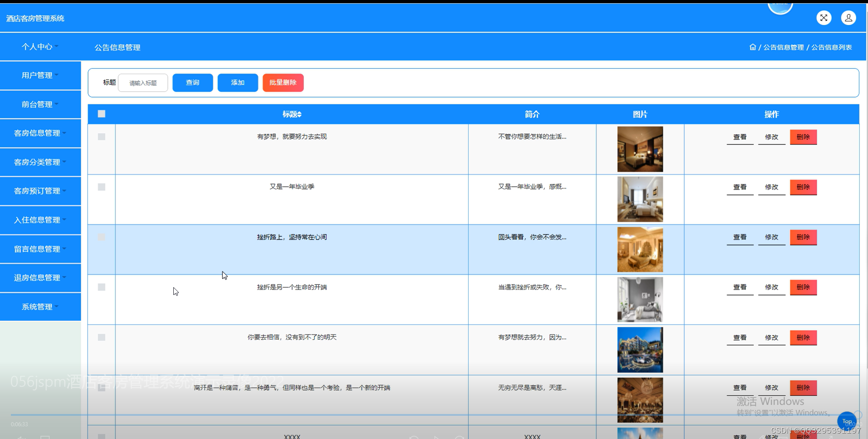Seek the video progress bar at bottom
This screenshot has width=868, height=439.
[434, 415]
